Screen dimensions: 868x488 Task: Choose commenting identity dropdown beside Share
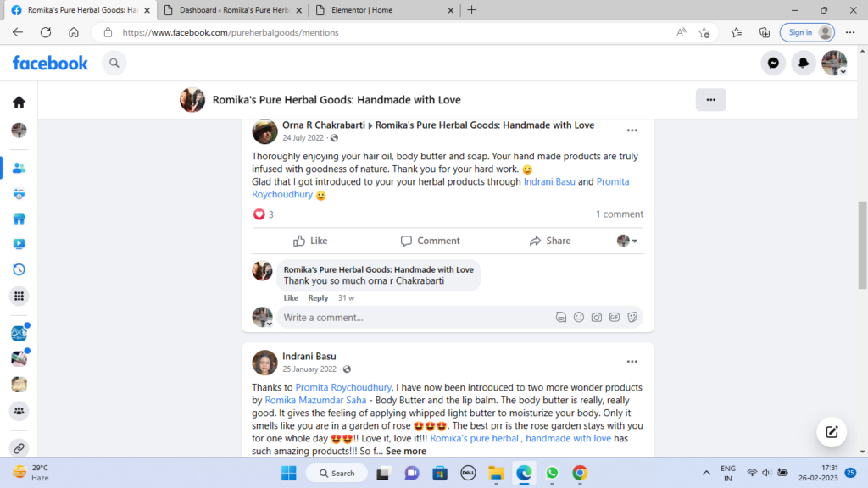627,241
